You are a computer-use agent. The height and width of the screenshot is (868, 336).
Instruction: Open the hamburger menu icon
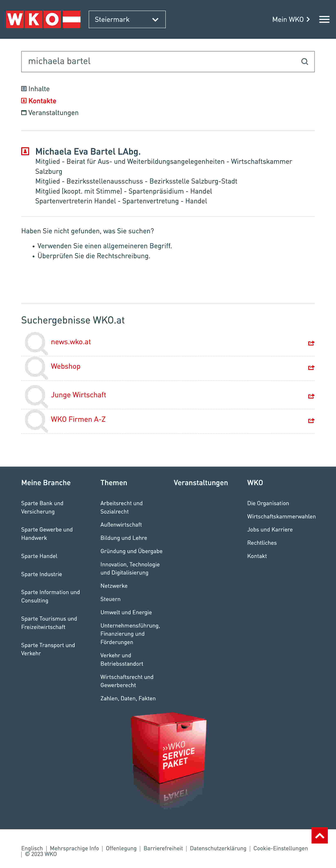coord(324,20)
